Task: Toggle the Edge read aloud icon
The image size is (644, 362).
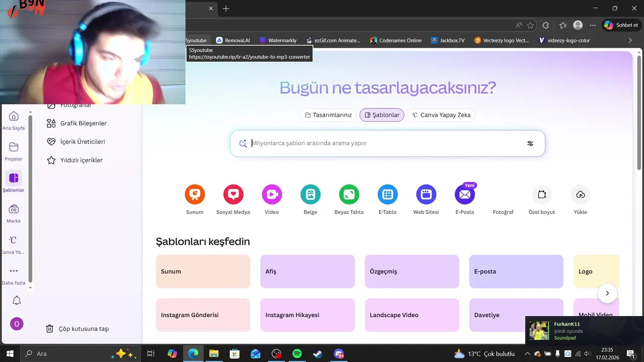Action: coord(519,25)
